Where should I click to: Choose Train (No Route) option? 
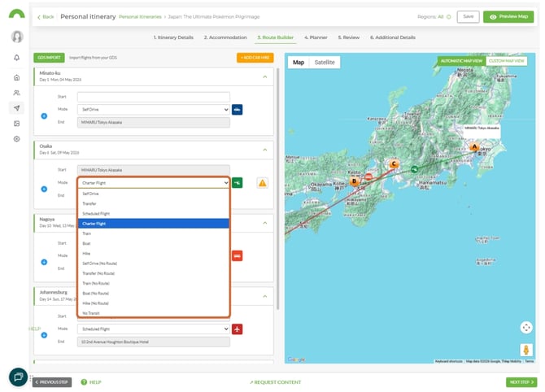point(153,284)
